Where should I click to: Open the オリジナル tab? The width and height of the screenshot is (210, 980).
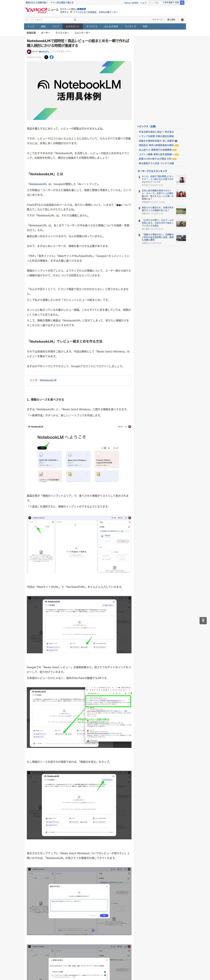92,26
